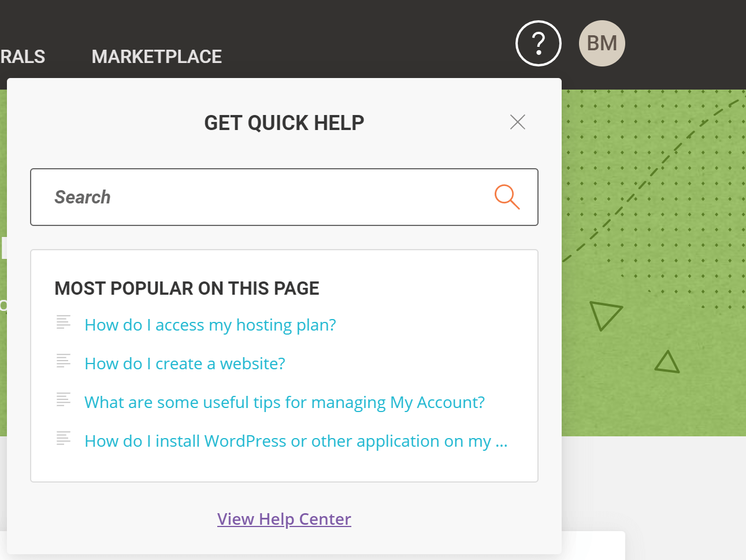Focus the Search input field
746x560 pixels.
[284, 197]
